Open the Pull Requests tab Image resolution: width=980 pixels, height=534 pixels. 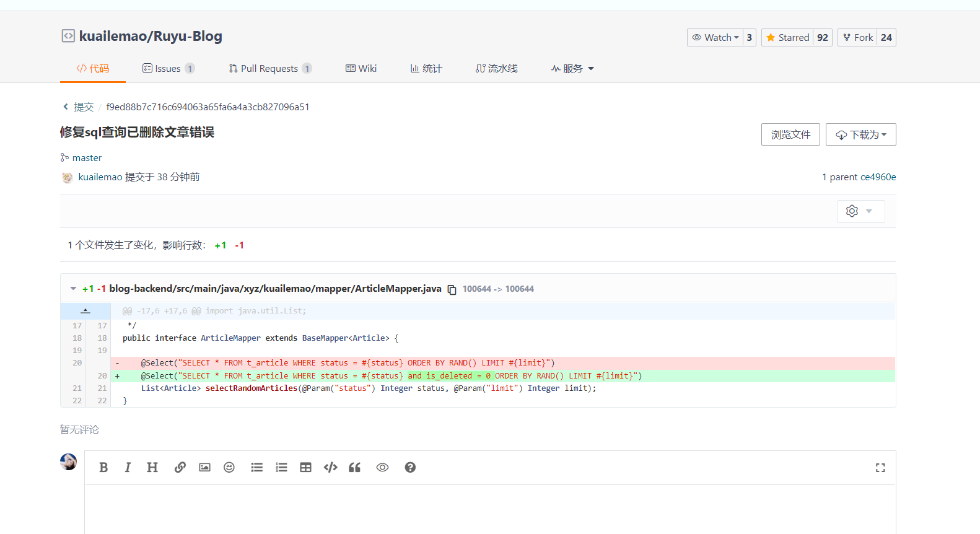(269, 69)
